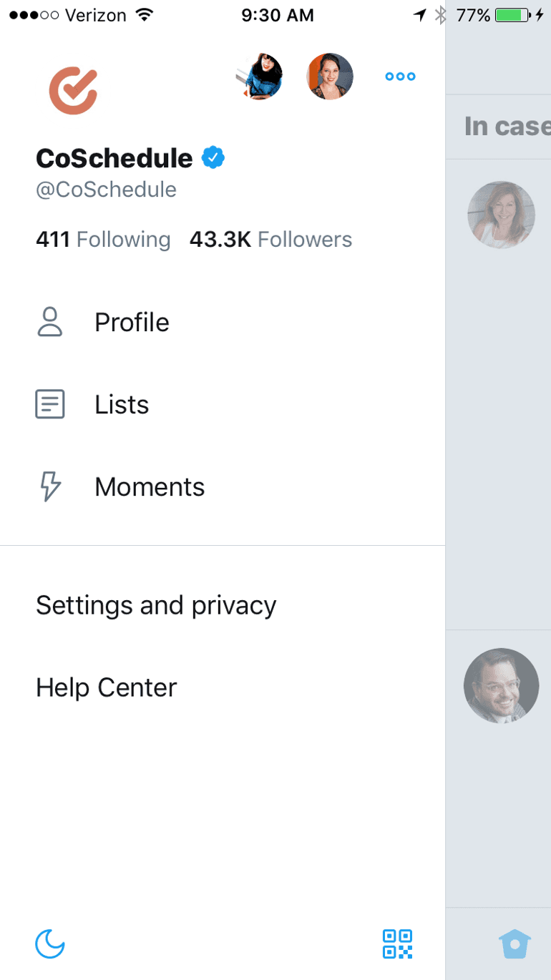Tap the Profile person icon

[50, 322]
